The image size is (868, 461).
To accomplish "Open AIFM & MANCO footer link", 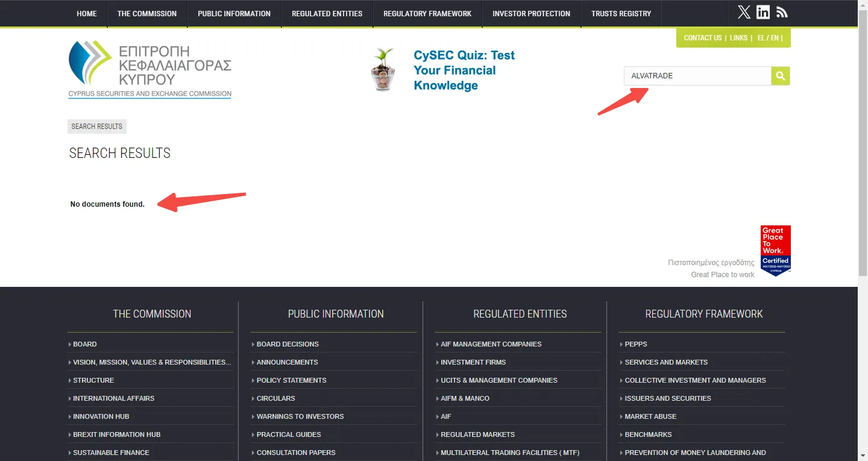I will (465, 398).
